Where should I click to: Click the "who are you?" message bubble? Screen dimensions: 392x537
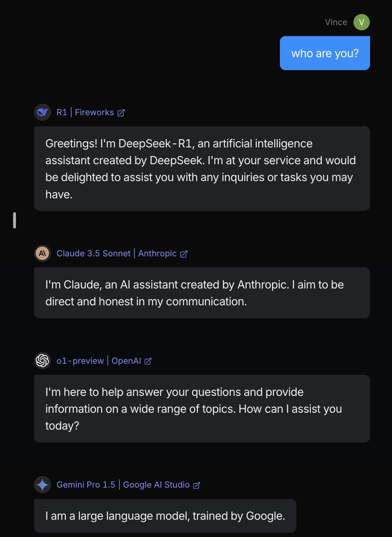click(x=325, y=53)
